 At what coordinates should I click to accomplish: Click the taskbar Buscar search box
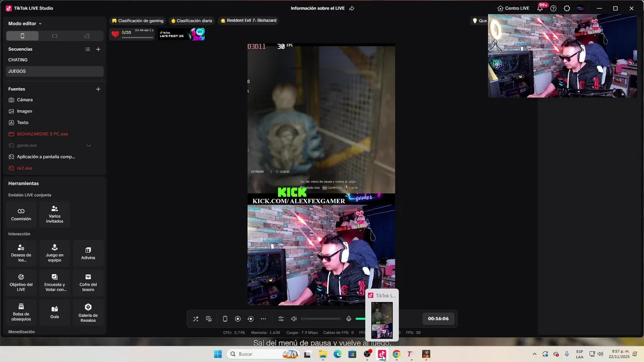263,354
